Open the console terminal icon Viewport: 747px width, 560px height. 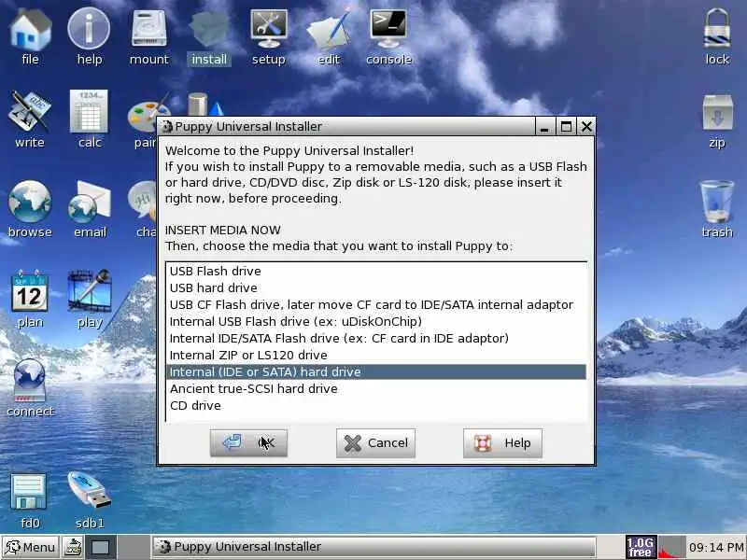(x=388, y=37)
